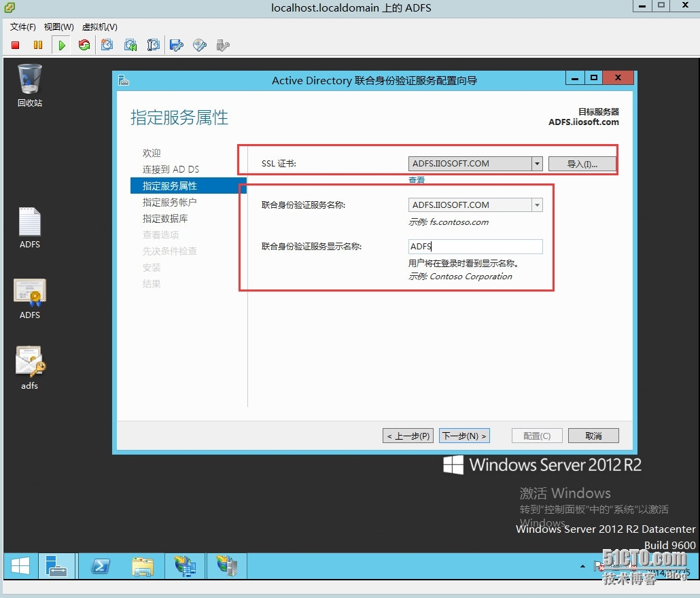700x598 pixels.
Task: Expand the 联合身份验证服务名称 dropdown arrow
Action: (537, 205)
